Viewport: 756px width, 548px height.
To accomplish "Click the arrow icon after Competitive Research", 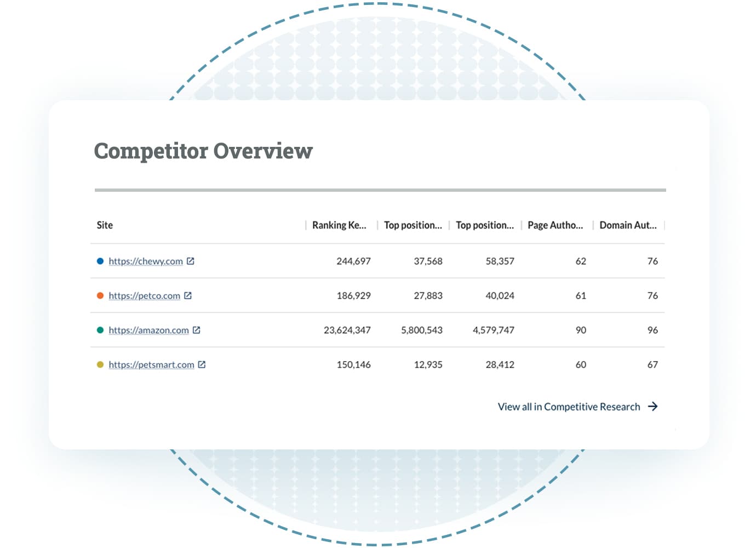I will coord(652,407).
